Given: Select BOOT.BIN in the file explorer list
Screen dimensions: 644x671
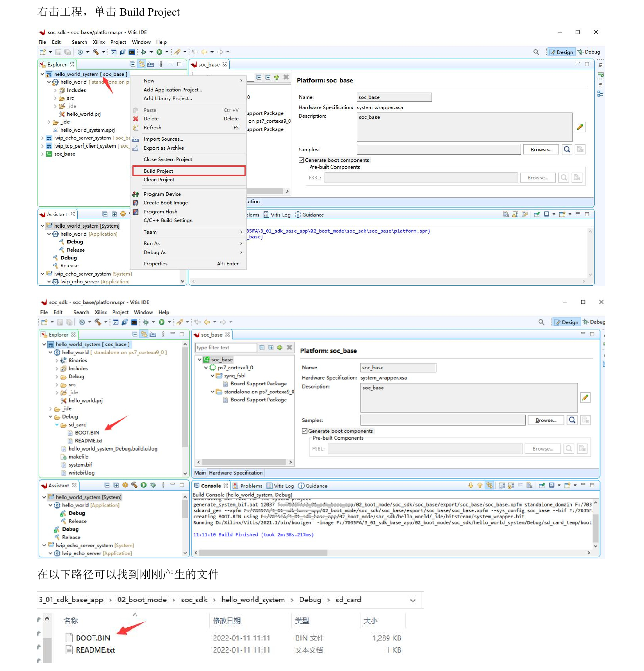Looking at the screenshot, I should [93, 638].
